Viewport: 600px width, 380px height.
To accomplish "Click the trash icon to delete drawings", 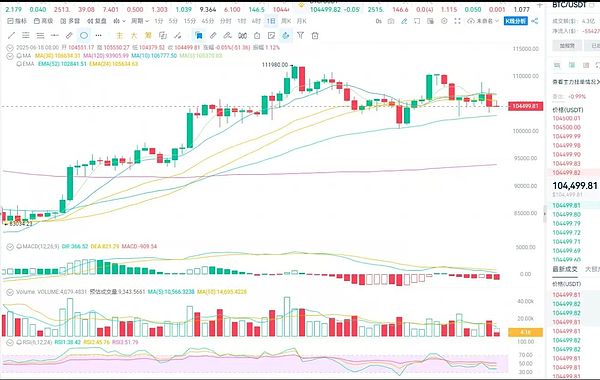I will 315,36.
